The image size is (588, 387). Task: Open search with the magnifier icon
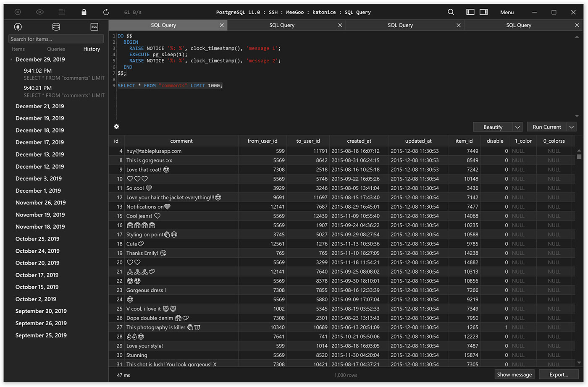(x=451, y=12)
